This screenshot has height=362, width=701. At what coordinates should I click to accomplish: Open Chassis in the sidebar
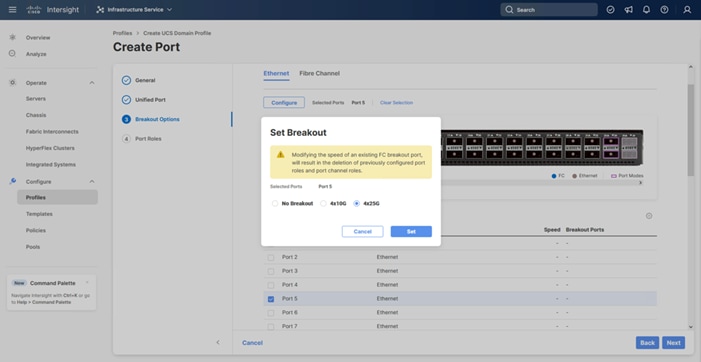click(36, 115)
